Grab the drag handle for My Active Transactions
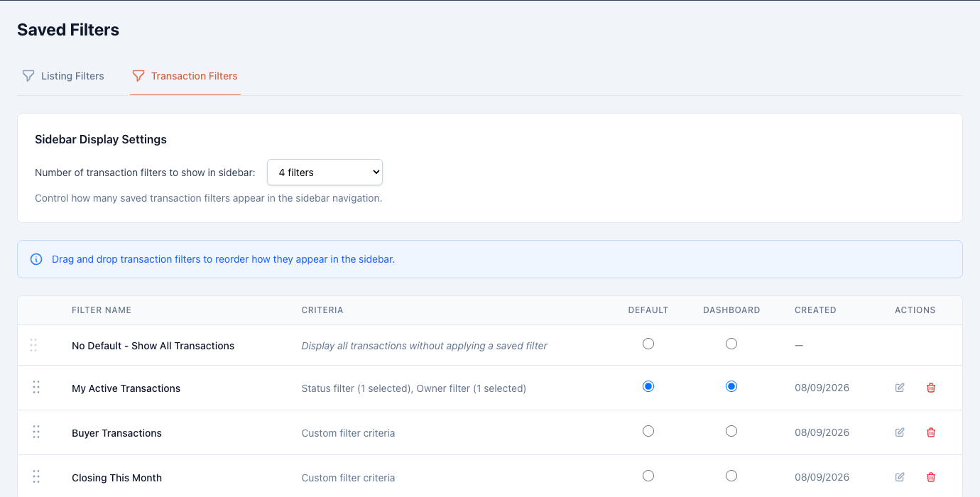Viewport: 980px width, 497px height. pyautogui.click(x=36, y=387)
